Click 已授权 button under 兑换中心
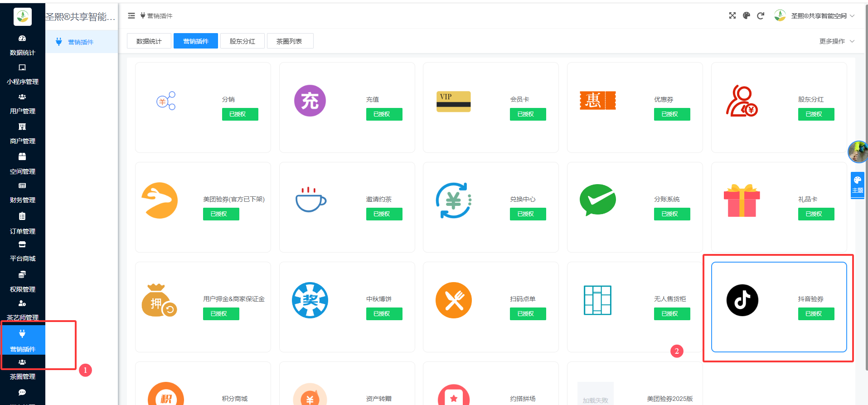This screenshot has height=405, width=868. point(528,214)
